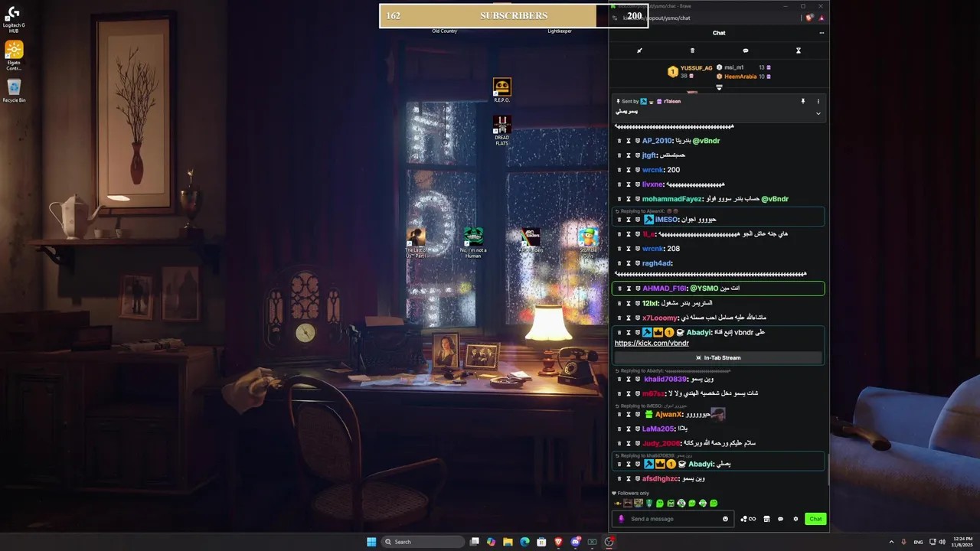Open username m67sz in chat

[655, 393]
